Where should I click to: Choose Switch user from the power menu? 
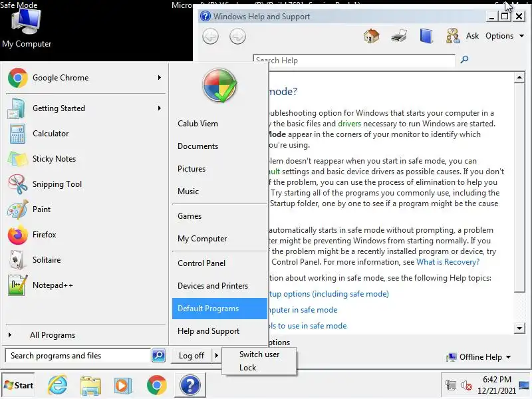pos(259,354)
